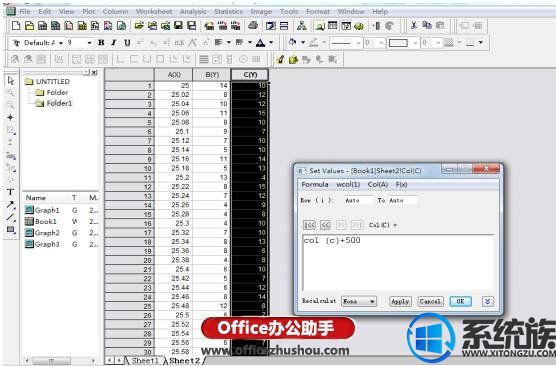Expand the Set Values dialog with double-chevron

pos(488,301)
